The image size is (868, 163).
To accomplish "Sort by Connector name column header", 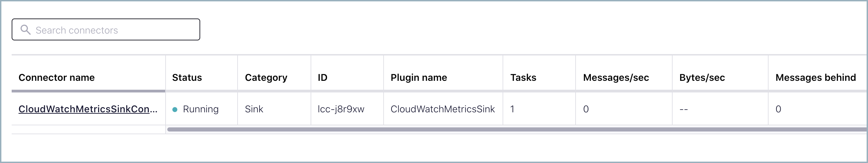I will click(57, 77).
